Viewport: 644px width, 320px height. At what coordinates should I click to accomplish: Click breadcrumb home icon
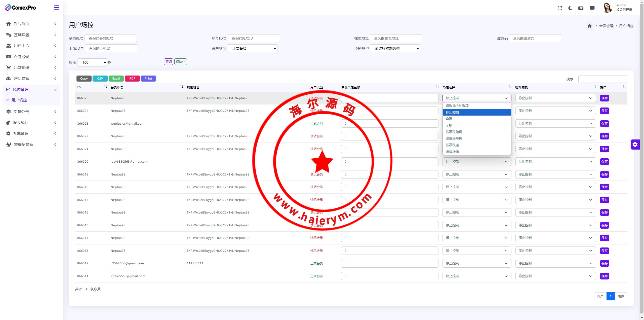590,26
